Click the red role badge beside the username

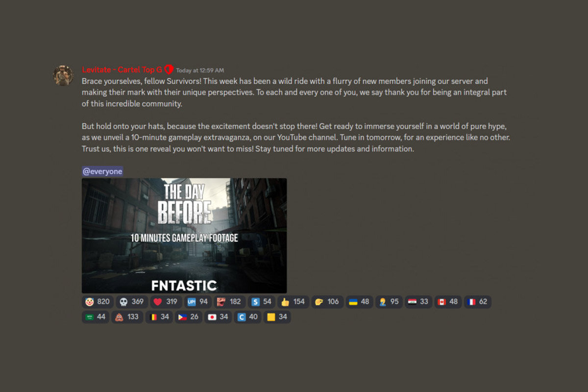pyautogui.click(x=169, y=70)
